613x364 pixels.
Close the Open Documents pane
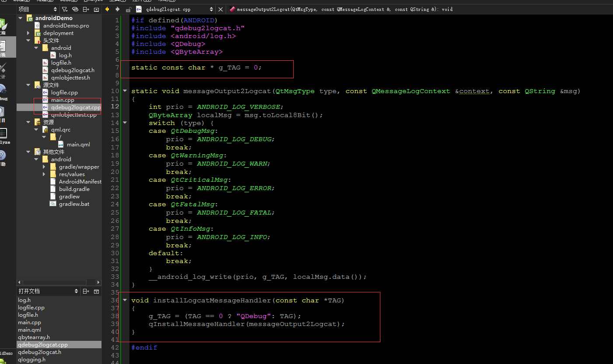[96, 291]
